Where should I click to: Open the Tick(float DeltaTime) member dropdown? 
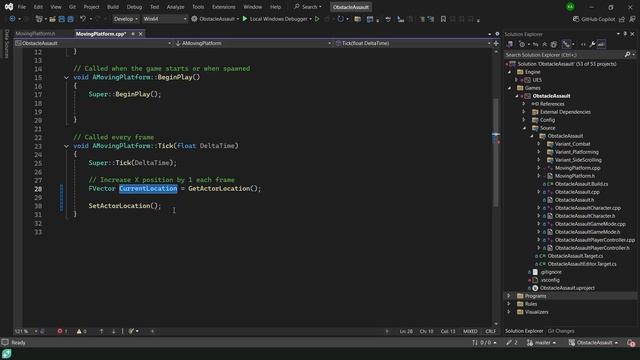coord(412,43)
